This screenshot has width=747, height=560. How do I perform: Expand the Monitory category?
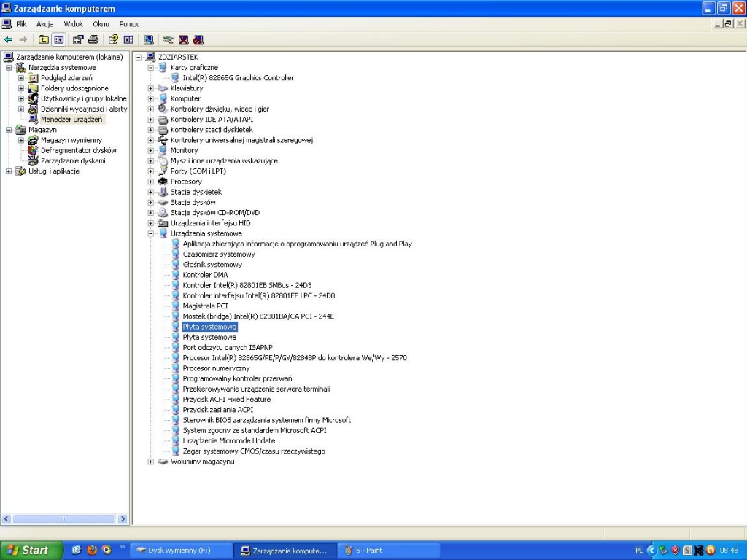150,150
